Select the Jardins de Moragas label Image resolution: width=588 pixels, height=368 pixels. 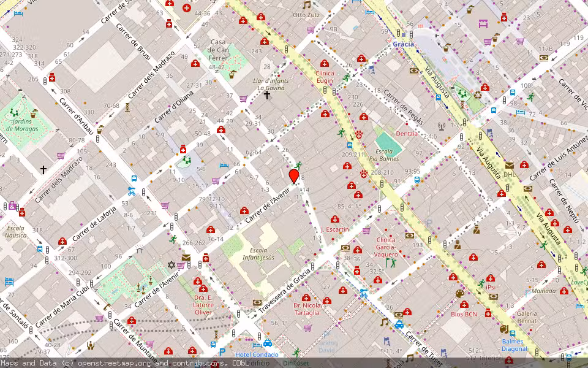[22, 125]
